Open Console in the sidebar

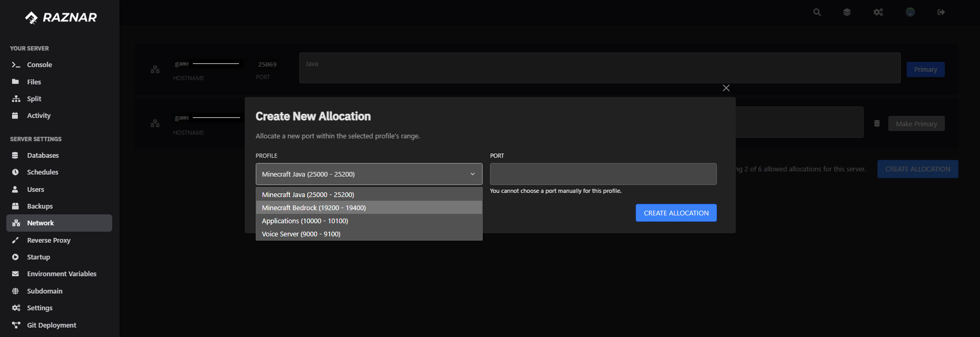click(x=39, y=65)
